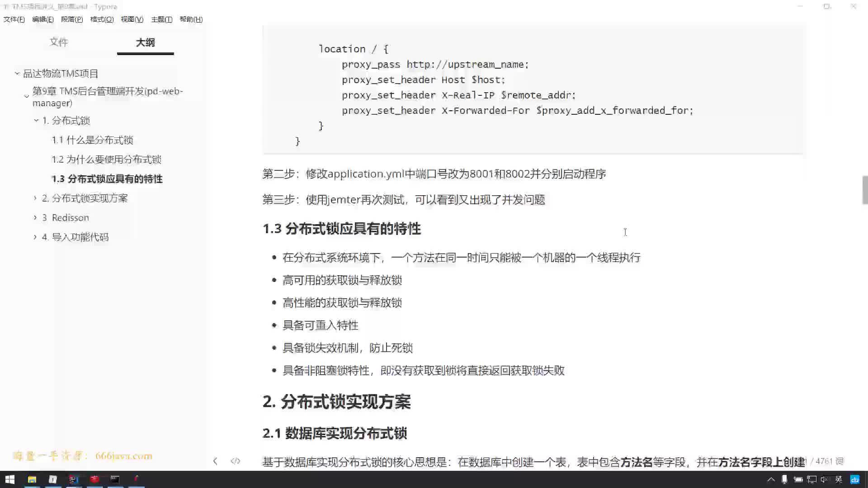
Task: Place cursor in heading 2. 分布式锁实现方案
Action: coord(336,402)
